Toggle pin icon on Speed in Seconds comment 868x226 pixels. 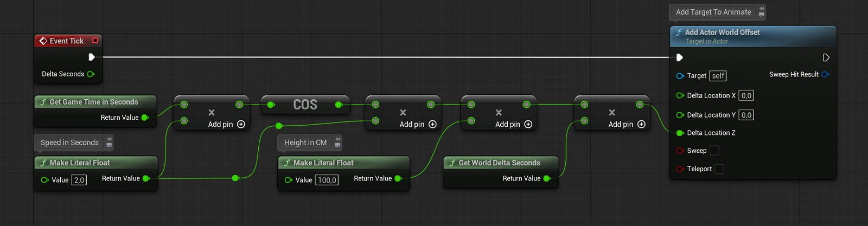[109, 140]
